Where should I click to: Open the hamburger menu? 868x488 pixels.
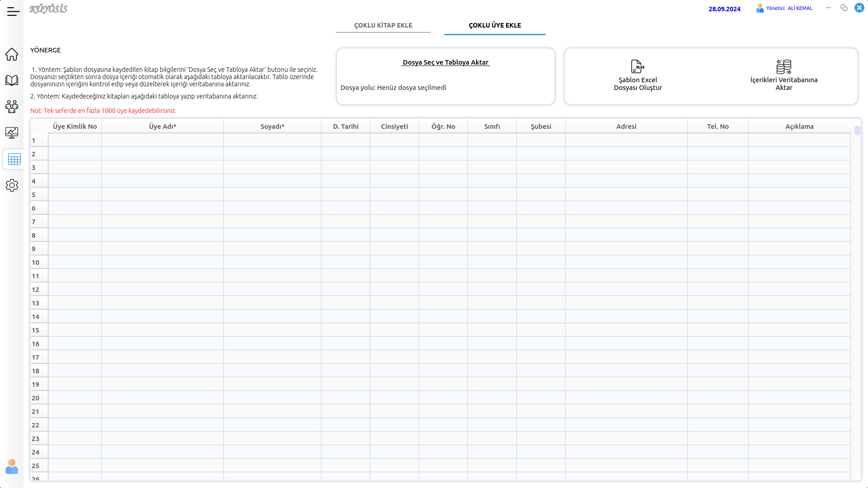click(13, 12)
